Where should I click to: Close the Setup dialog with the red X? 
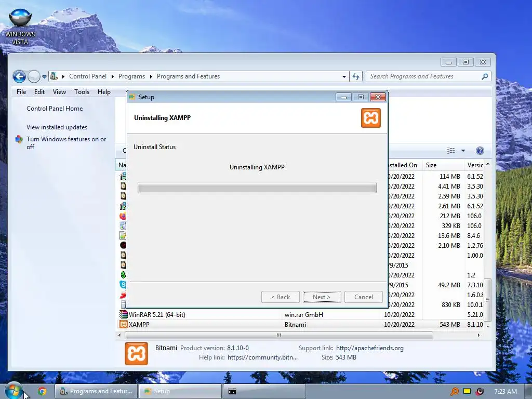click(378, 97)
